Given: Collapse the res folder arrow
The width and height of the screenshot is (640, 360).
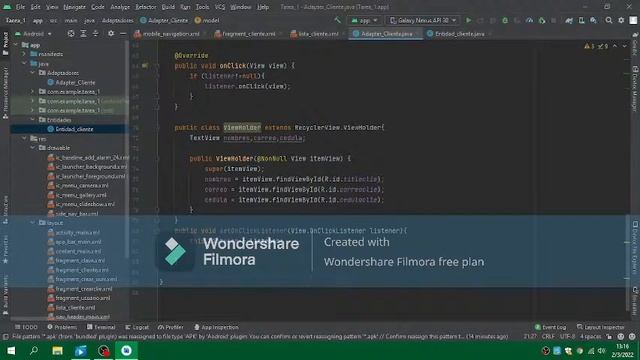Looking at the screenshot, I should point(24,138).
